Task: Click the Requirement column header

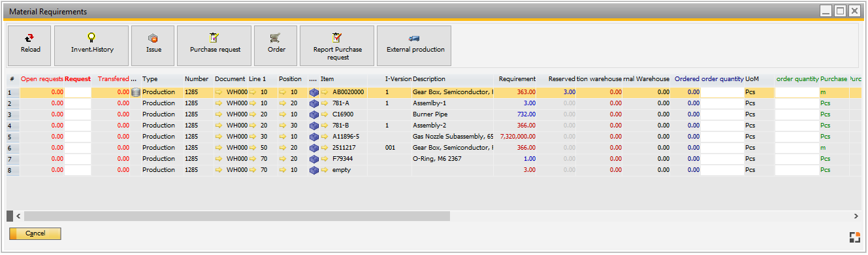Action: click(x=517, y=79)
